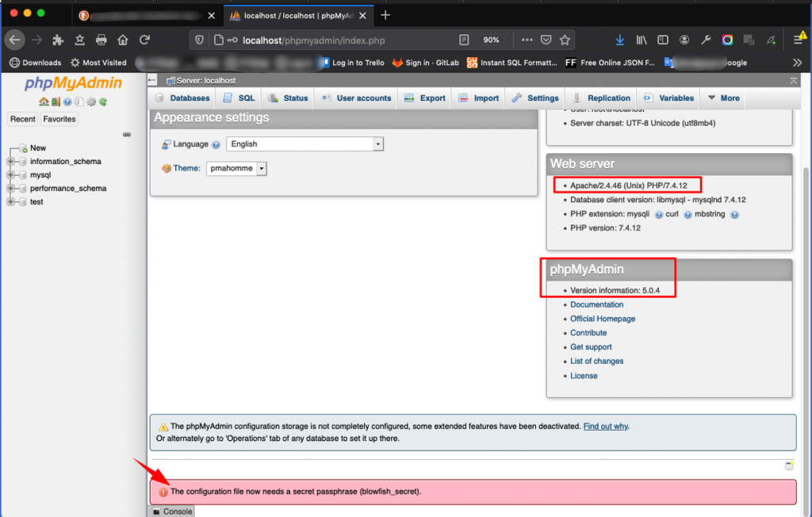Open the Export tab
Viewport: 812px width, 517px height.
425,98
